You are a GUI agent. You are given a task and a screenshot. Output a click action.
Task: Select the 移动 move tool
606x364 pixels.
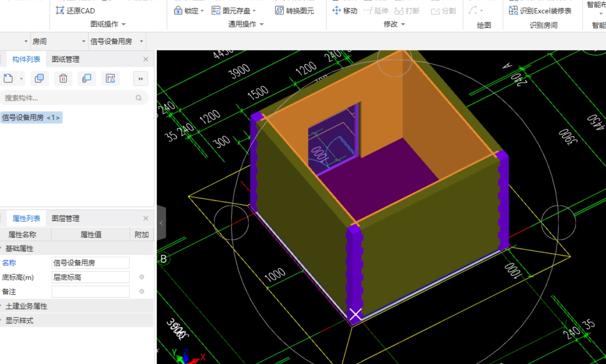point(345,11)
